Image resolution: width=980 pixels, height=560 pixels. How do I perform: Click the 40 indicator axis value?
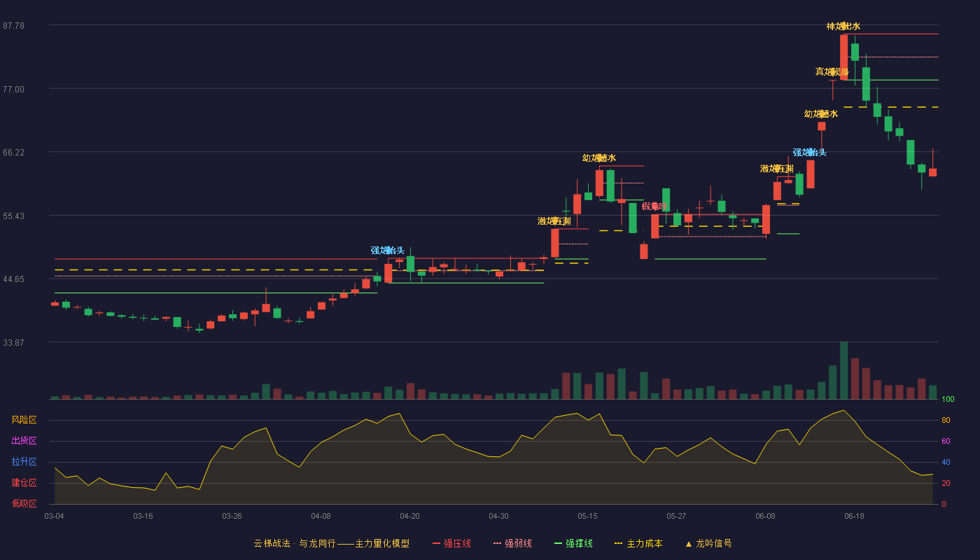(946, 462)
